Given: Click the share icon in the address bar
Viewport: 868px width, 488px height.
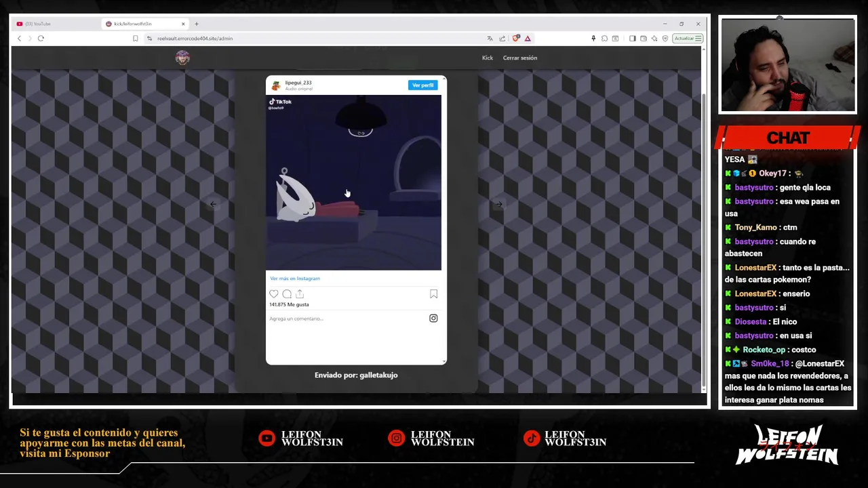Looking at the screenshot, I should point(502,39).
